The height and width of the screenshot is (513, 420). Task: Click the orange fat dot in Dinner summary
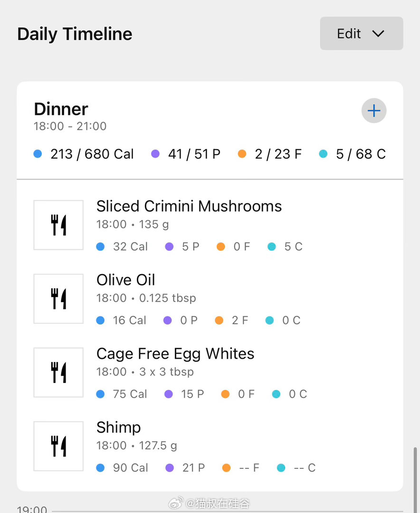click(242, 154)
